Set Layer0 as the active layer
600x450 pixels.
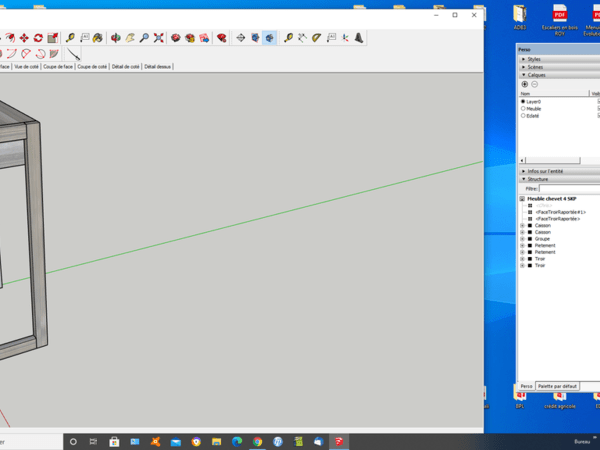click(522, 101)
